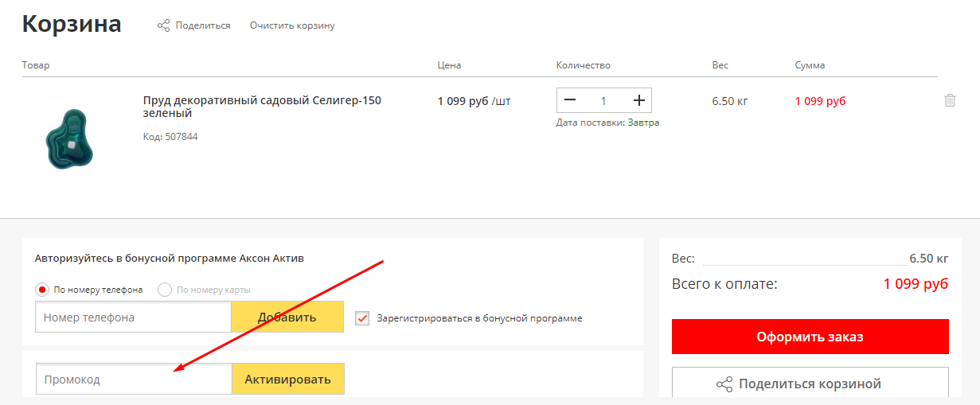This screenshot has width=980, height=405.
Task: Click the weight 6.50 кг in the item row
Action: click(730, 101)
